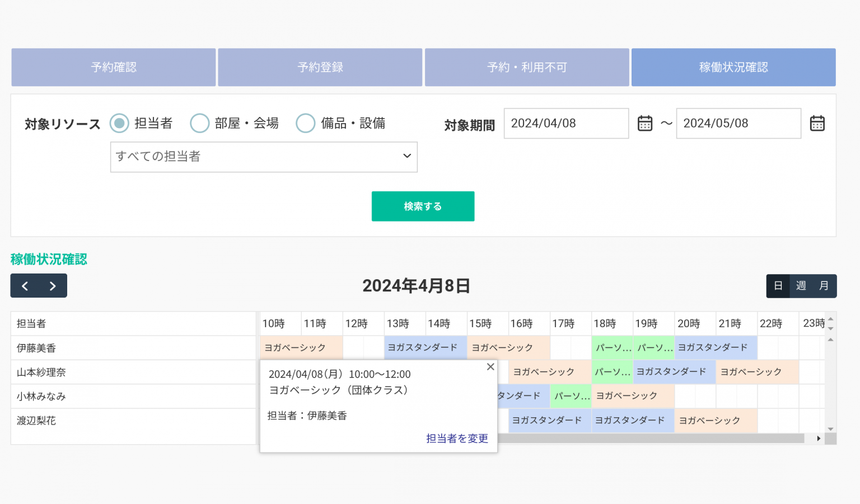Close the reservation detail popup
860x504 pixels.
[490, 367]
